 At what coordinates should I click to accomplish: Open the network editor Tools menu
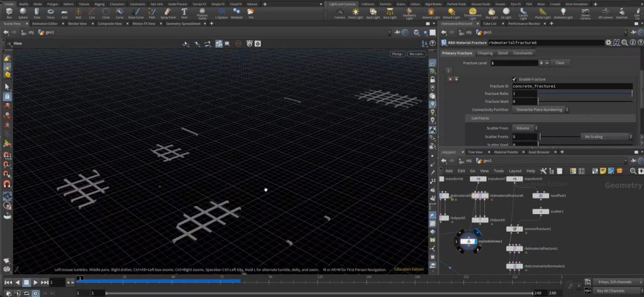click(x=499, y=171)
